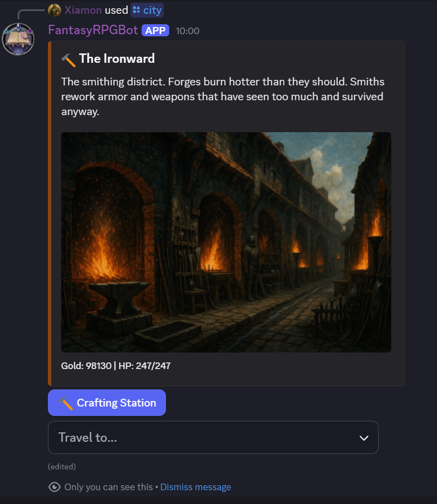Click the Gold and HP footer text

pyautogui.click(x=116, y=366)
